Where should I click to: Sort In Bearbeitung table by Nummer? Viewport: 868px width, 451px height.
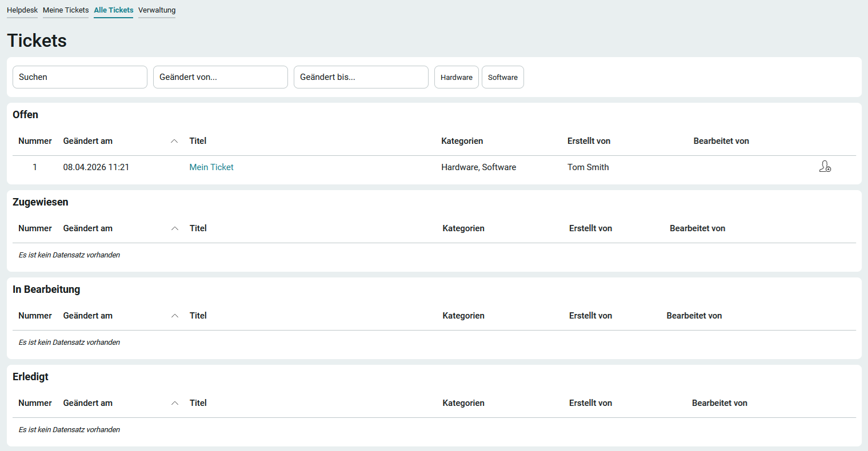35,316
